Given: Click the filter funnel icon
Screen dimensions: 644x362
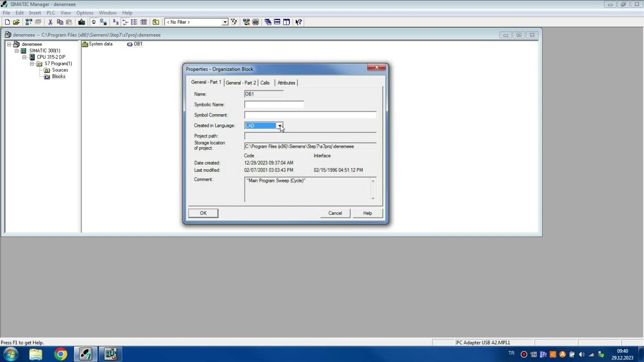Looking at the screenshot, I should (x=233, y=22).
